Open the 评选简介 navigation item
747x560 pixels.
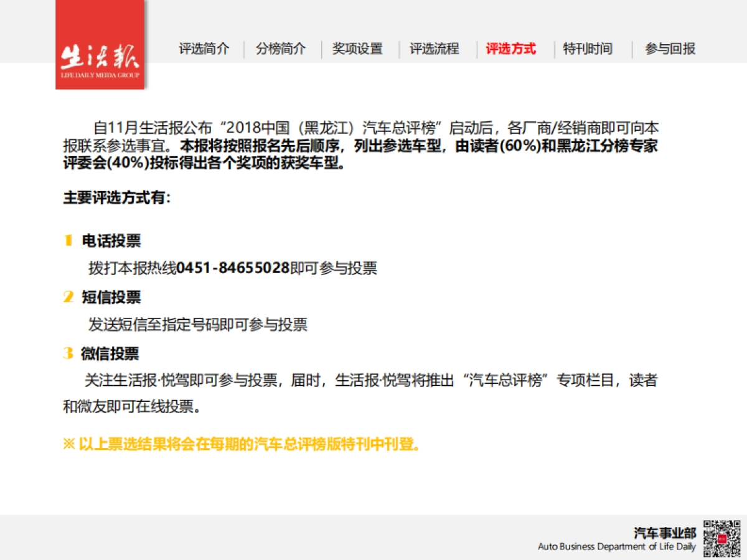[x=205, y=49]
